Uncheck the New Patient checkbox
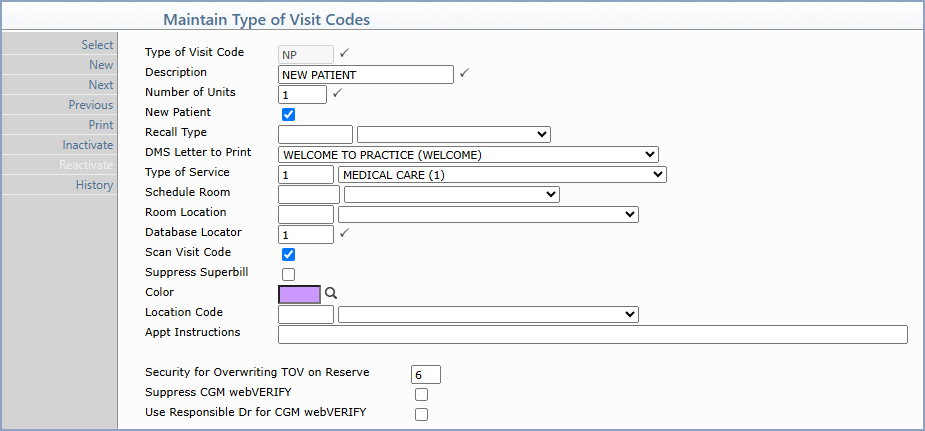The image size is (925, 431). pyautogui.click(x=288, y=114)
